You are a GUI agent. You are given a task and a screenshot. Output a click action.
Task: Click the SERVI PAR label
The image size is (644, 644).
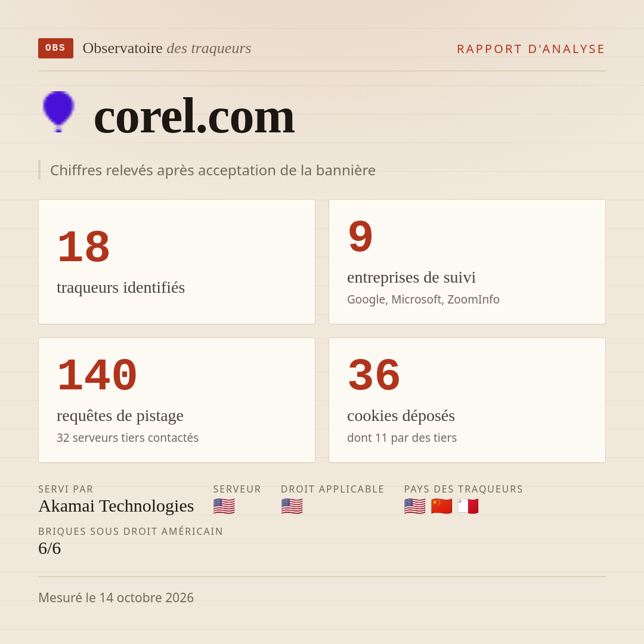pyautogui.click(x=66, y=489)
